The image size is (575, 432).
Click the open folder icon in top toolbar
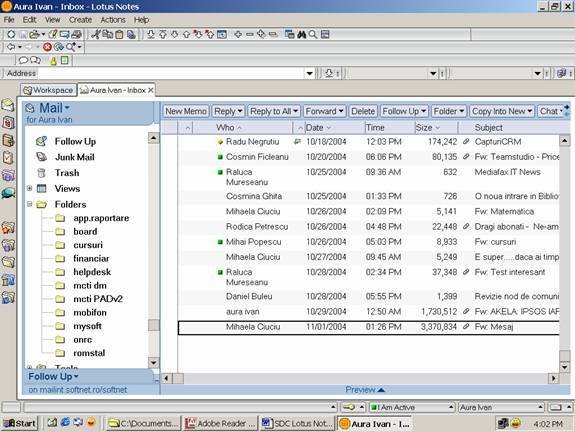tap(34, 34)
